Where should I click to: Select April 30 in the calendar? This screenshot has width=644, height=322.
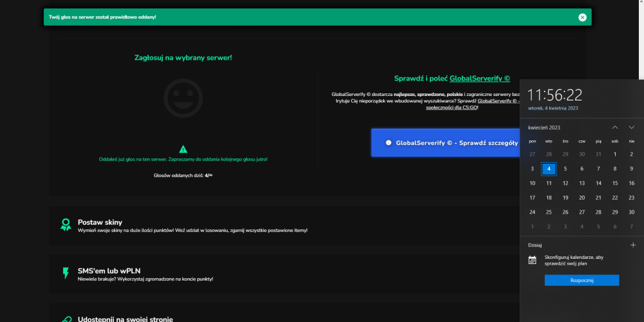point(632,212)
